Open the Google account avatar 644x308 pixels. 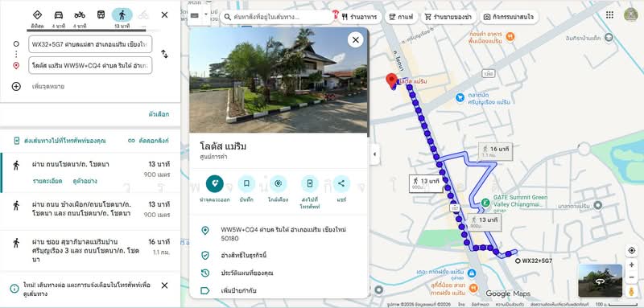point(630,14)
